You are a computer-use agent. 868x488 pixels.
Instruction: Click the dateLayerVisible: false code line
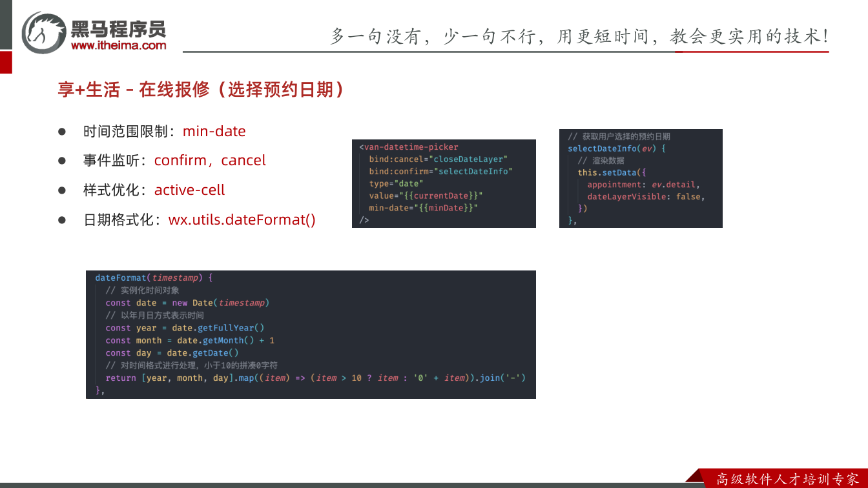click(x=646, y=196)
